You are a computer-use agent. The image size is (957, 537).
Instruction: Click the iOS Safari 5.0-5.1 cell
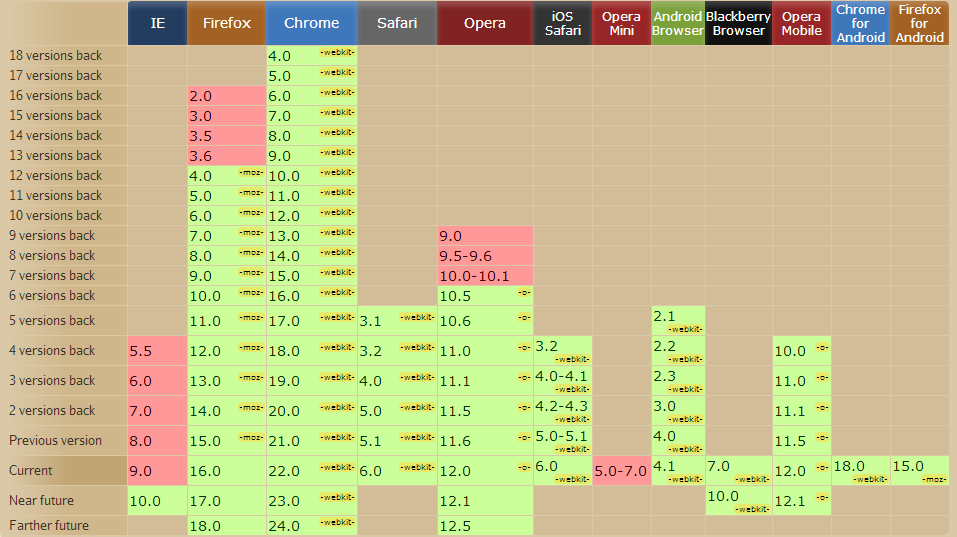point(562,441)
